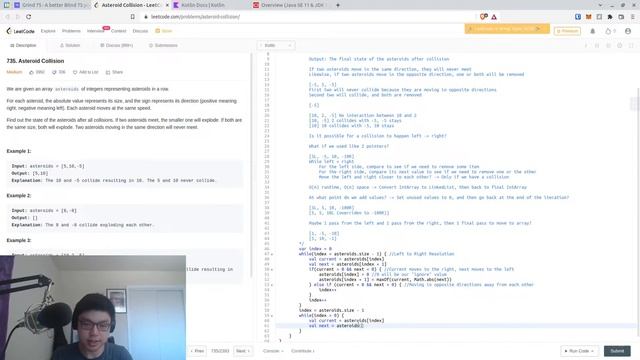Image resolution: width=640 pixels, height=360 pixels.
Task: Go to next problem with Next
Action: click(243, 351)
